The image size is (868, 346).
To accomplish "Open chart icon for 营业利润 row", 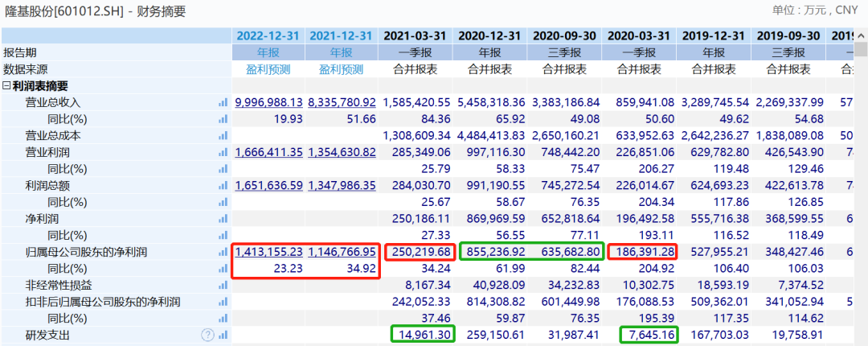I will (223, 152).
